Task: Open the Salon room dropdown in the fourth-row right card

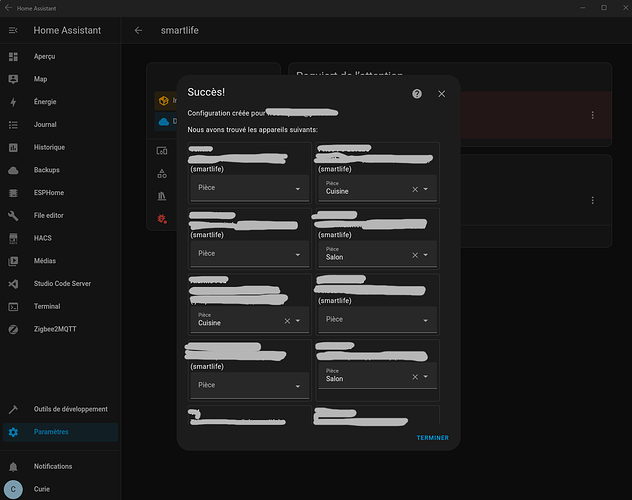Action: tap(426, 376)
